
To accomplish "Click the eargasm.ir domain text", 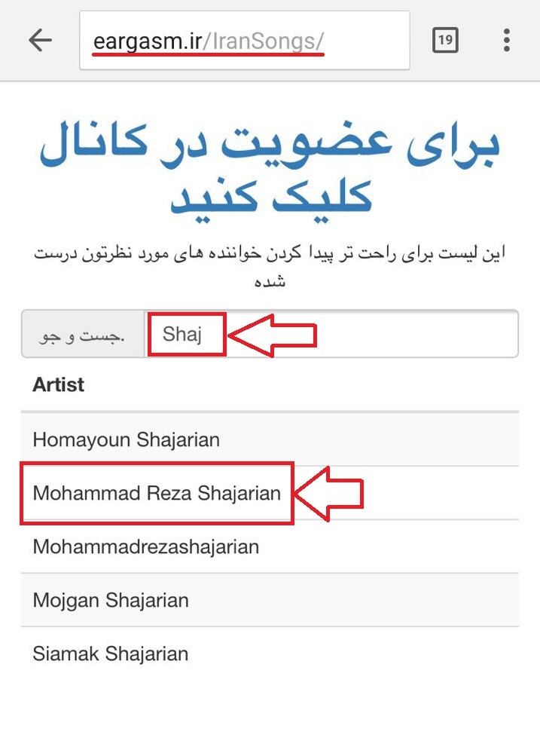I will [x=148, y=41].
